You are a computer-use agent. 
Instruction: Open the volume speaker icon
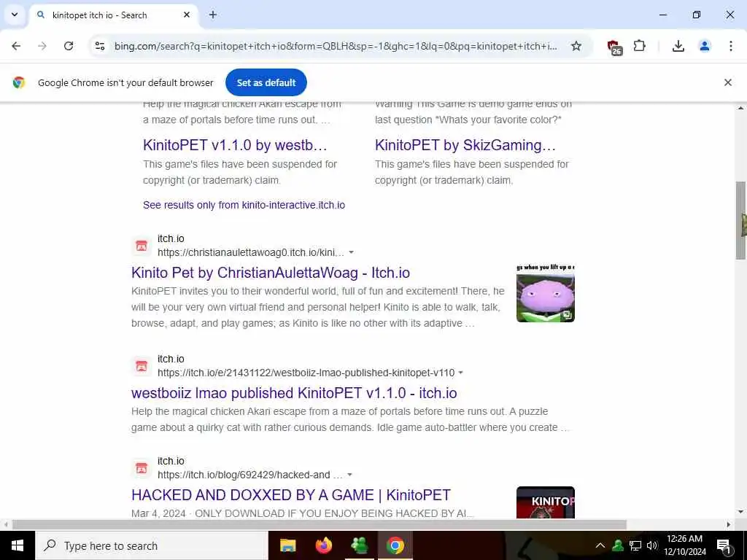[651, 545]
